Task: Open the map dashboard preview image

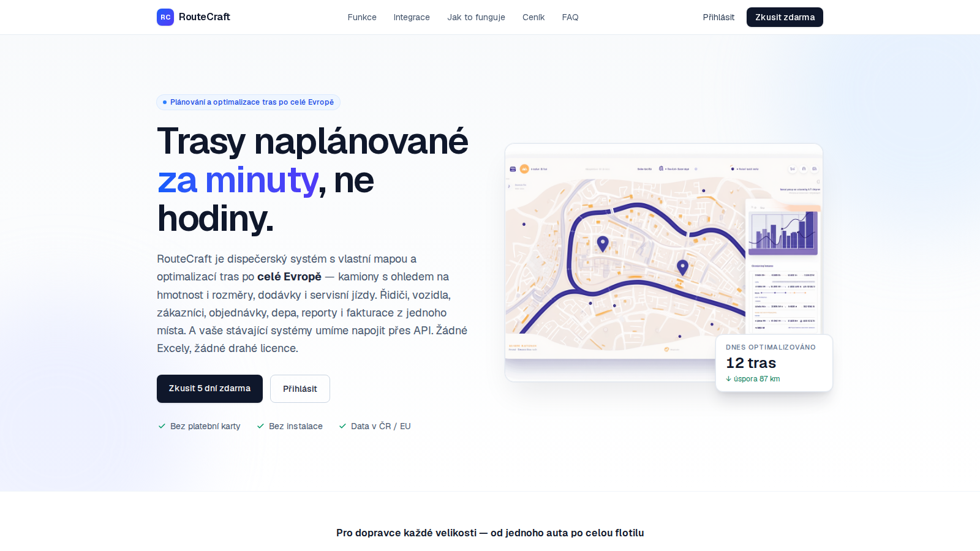Action: [663, 262]
